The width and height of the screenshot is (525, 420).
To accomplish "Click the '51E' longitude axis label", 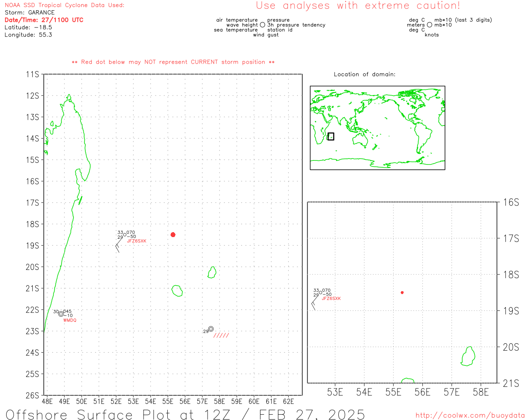I will coord(99,402).
